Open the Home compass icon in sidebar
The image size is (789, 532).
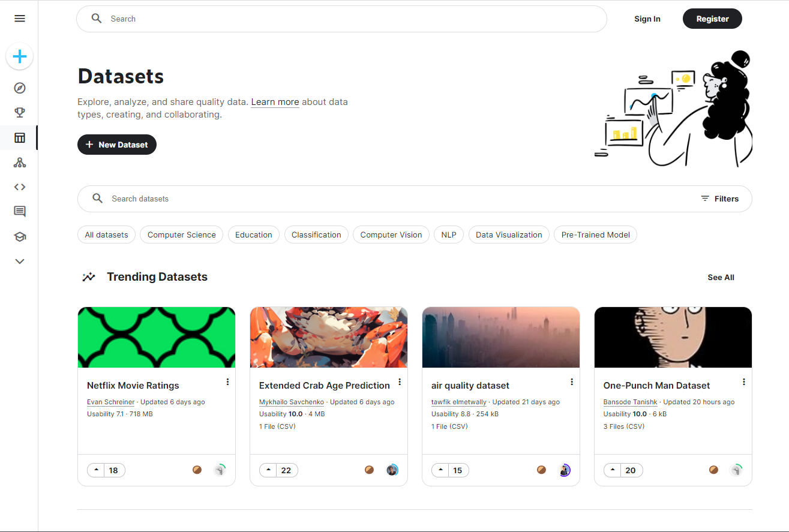click(x=20, y=88)
